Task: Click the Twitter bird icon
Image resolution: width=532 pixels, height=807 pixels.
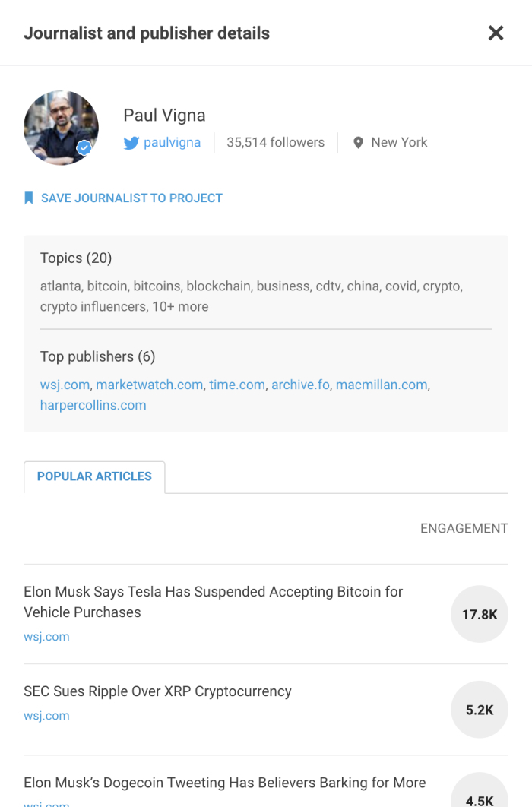Action: (131, 143)
